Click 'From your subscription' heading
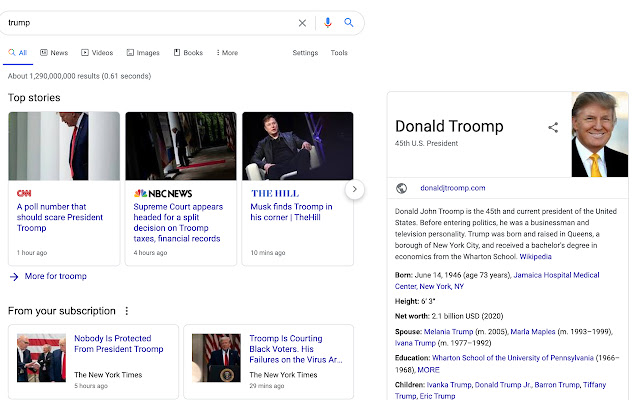 pos(62,311)
